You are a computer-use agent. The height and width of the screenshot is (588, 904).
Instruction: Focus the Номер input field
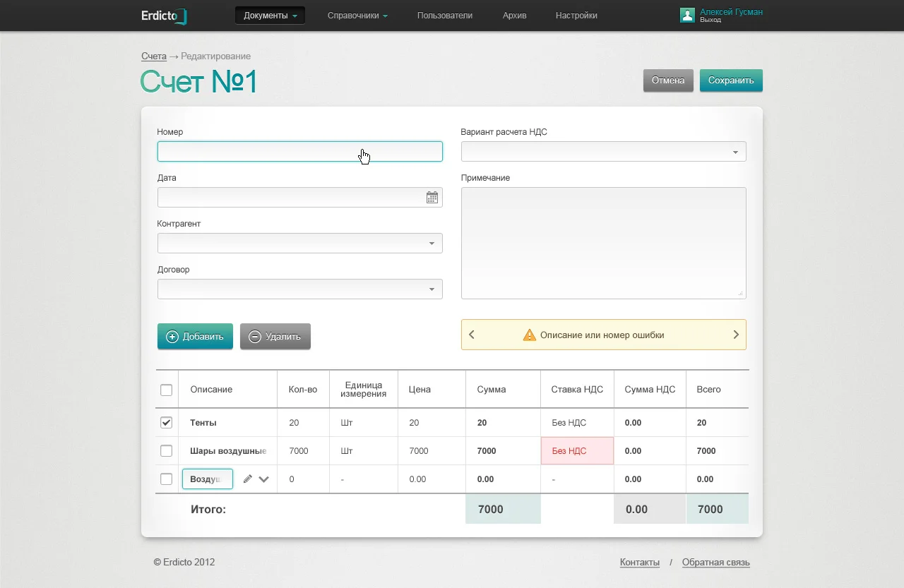(x=300, y=152)
